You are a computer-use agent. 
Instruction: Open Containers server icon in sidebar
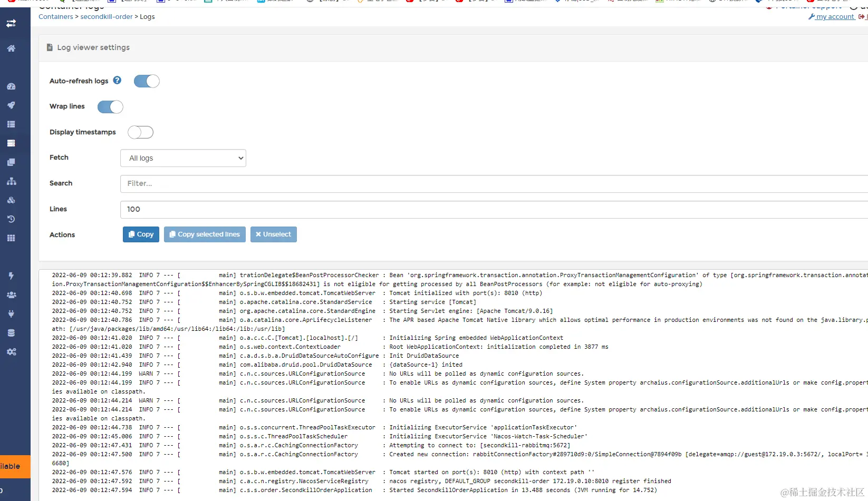click(11, 143)
